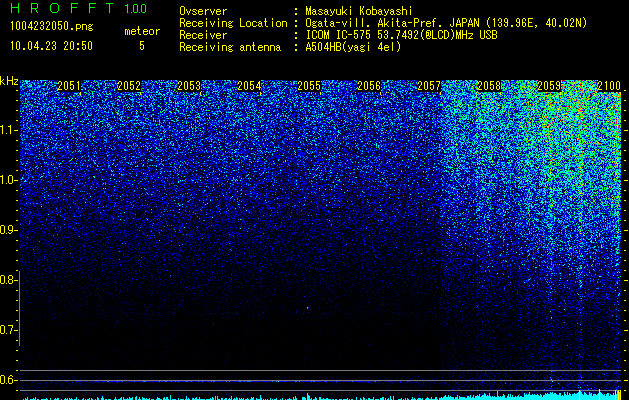Click the 2057 time marker
Image resolution: width=629 pixels, height=400 pixels.
(x=429, y=86)
